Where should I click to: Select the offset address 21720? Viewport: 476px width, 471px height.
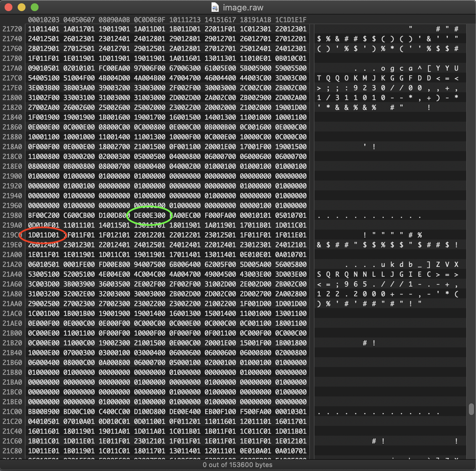(x=13, y=29)
